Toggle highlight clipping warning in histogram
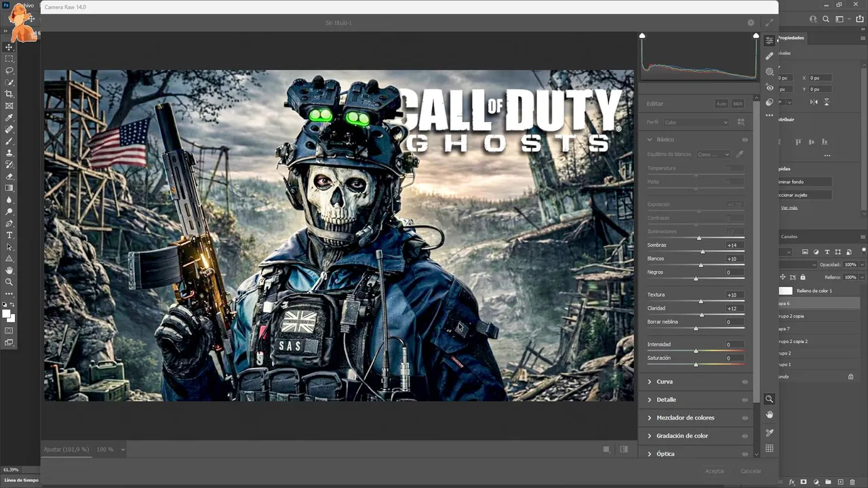868x488 pixels. [x=756, y=35]
